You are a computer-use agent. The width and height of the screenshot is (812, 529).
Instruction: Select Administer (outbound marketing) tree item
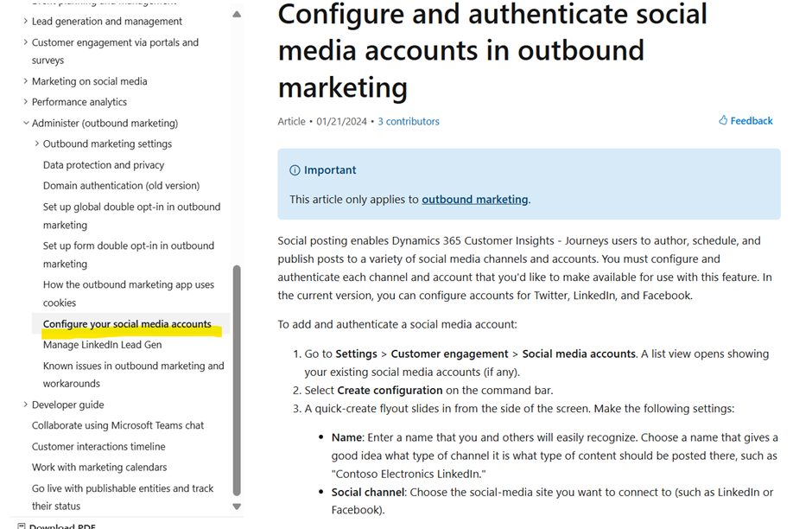coord(105,124)
